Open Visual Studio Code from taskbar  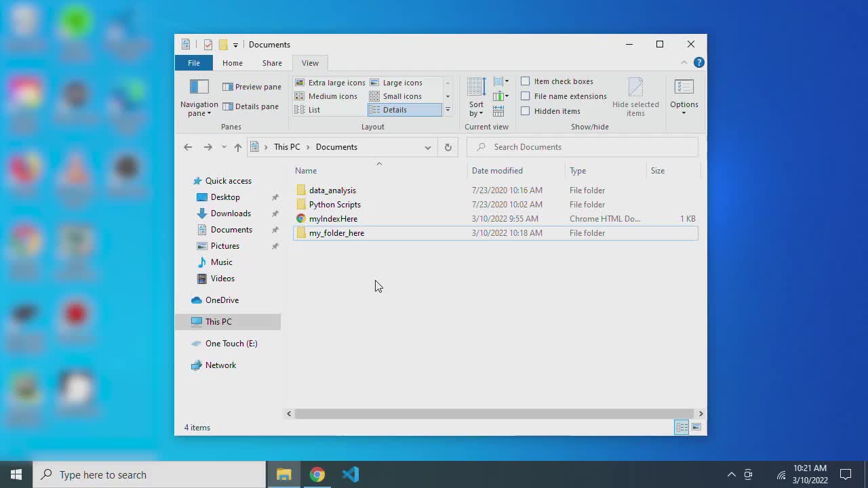(351, 474)
